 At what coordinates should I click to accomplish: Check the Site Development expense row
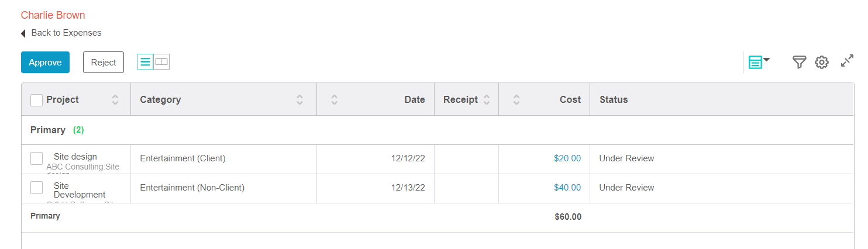tap(36, 188)
